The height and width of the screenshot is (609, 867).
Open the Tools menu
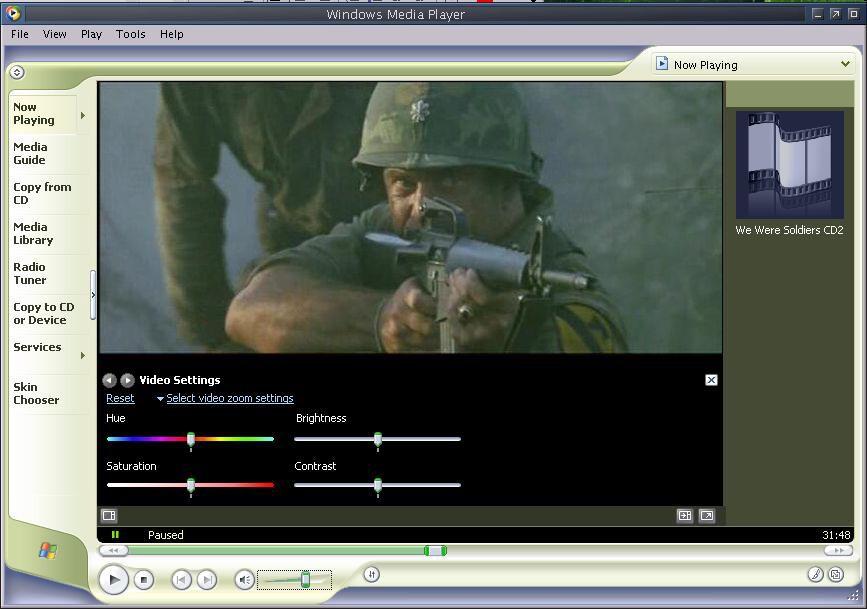click(130, 34)
